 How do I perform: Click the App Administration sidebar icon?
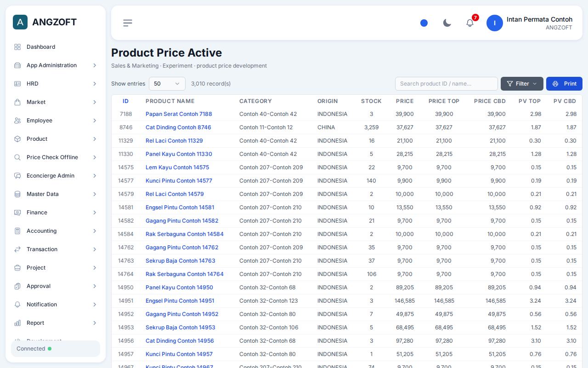(17, 65)
